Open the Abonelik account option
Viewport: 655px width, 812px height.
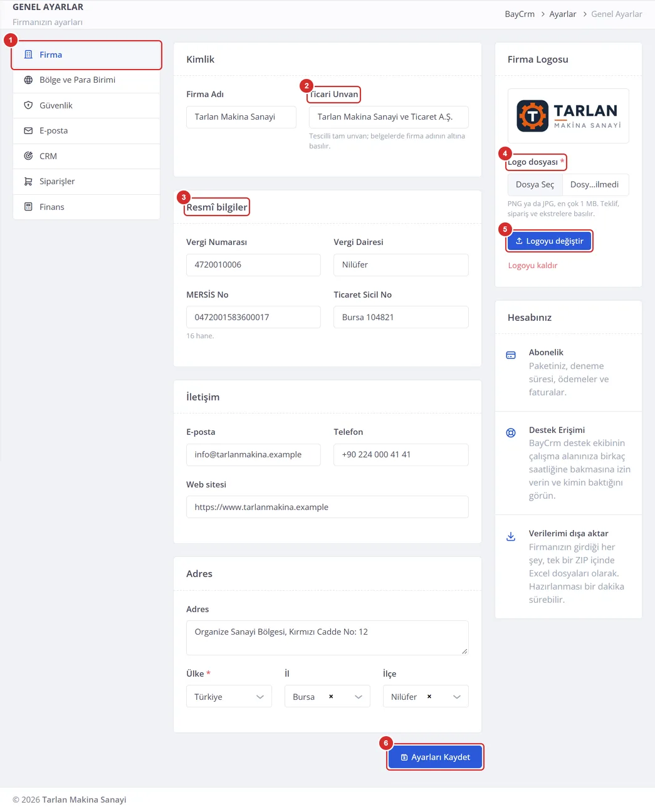pos(569,372)
